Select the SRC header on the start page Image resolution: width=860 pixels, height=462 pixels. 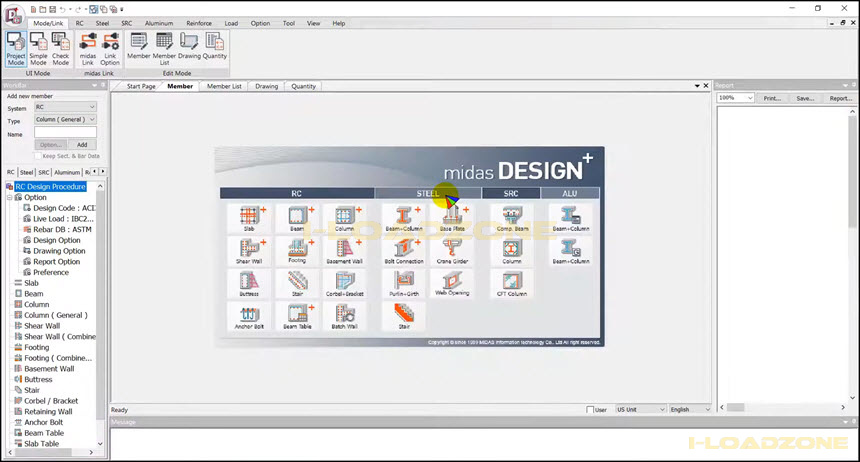point(511,194)
